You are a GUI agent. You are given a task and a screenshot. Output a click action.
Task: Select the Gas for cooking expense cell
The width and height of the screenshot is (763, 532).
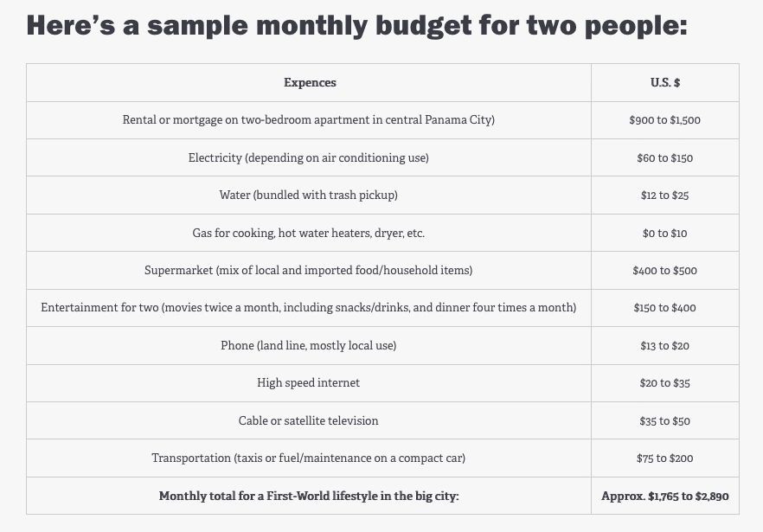click(309, 234)
